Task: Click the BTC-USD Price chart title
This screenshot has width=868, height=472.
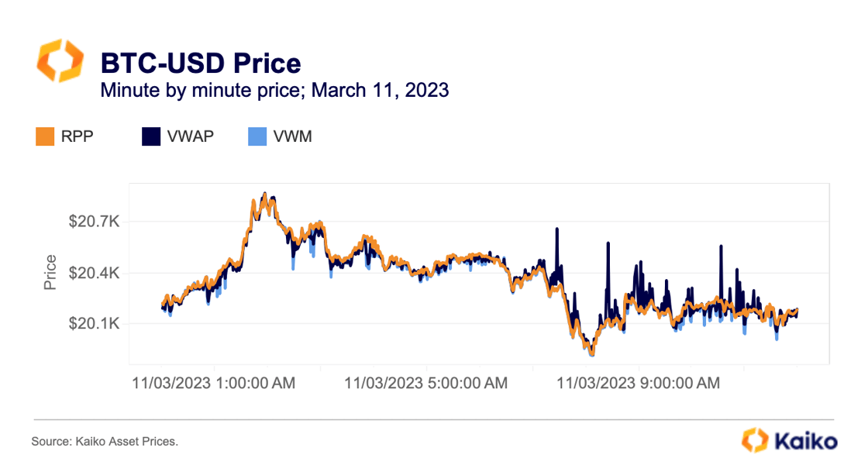Action: 200,64
